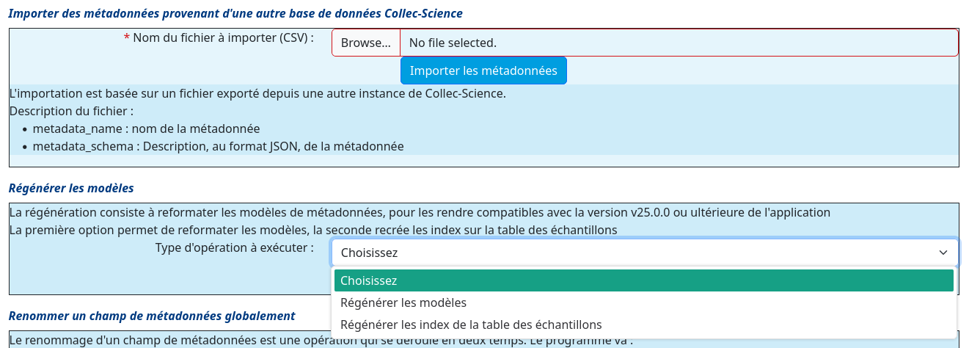This screenshot has height=348, width=980.
Task: Select the highlighted 'Choisissez' option in the list
Action: 644,280
